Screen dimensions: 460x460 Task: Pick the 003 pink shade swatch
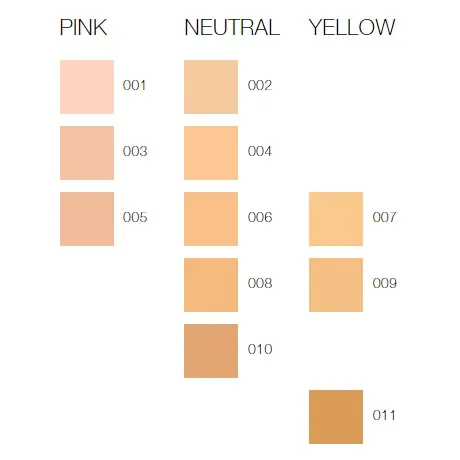[x=87, y=153]
